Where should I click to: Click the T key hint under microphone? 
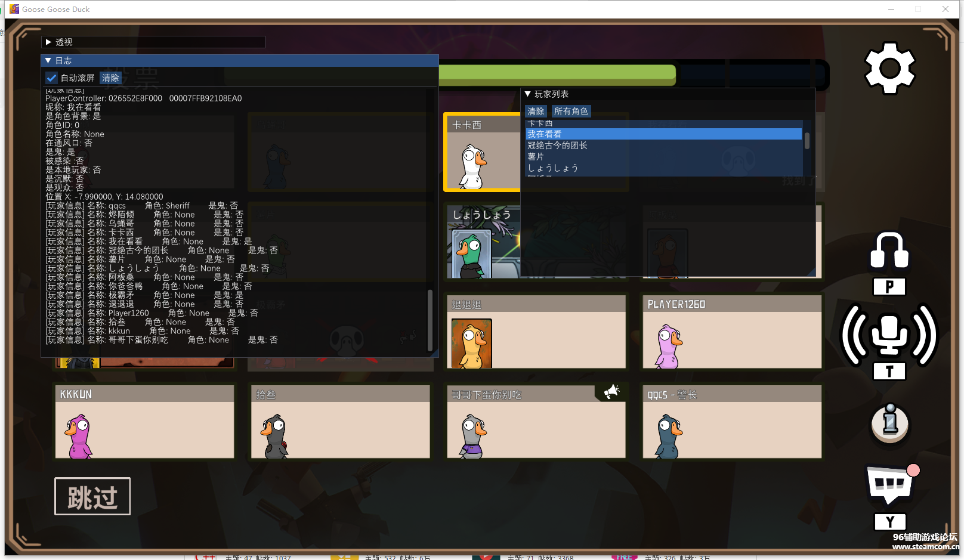(889, 372)
